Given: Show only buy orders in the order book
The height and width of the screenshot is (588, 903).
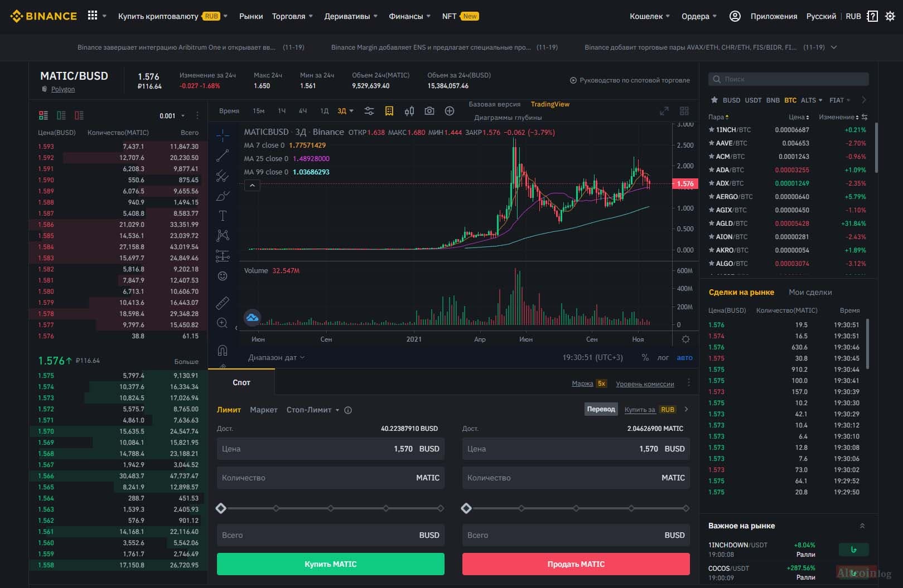Looking at the screenshot, I should [x=61, y=115].
